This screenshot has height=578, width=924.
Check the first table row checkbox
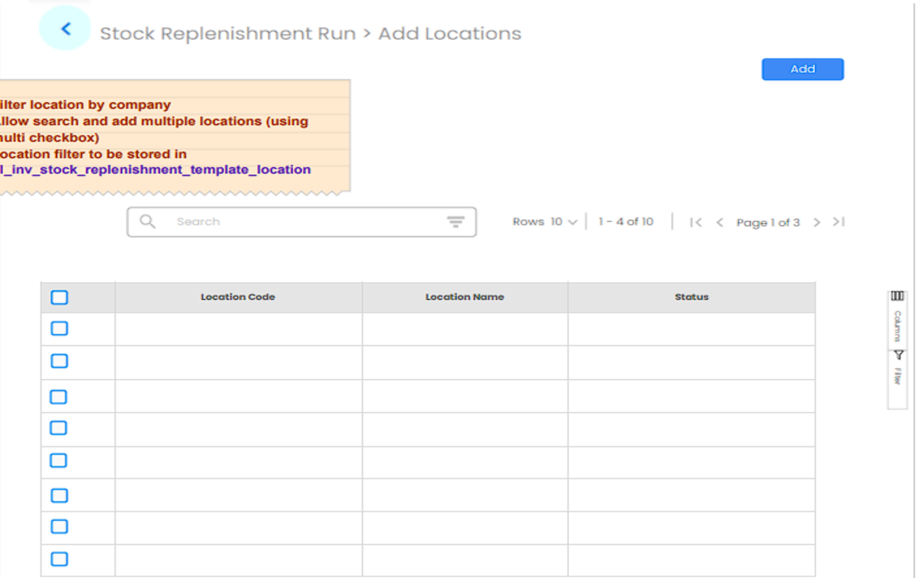point(59,329)
